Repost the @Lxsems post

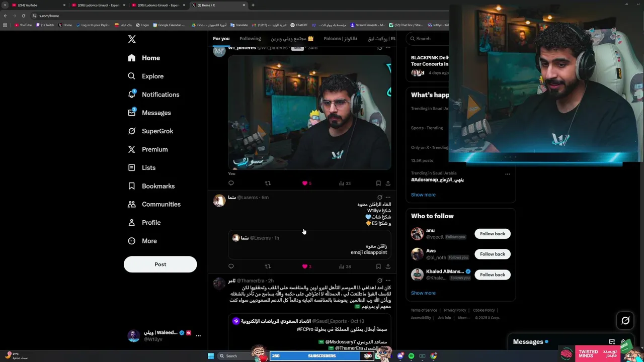pyautogui.click(x=268, y=266)
